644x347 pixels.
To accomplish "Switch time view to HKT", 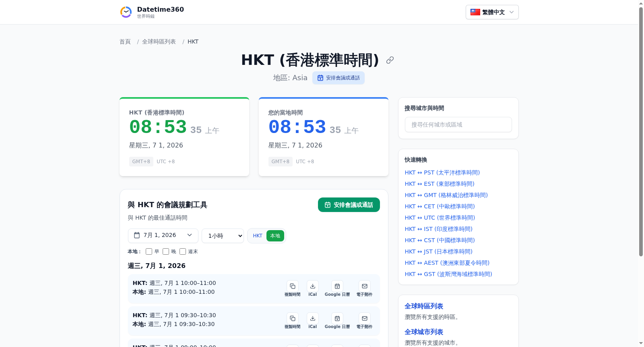I will point(258,236).
